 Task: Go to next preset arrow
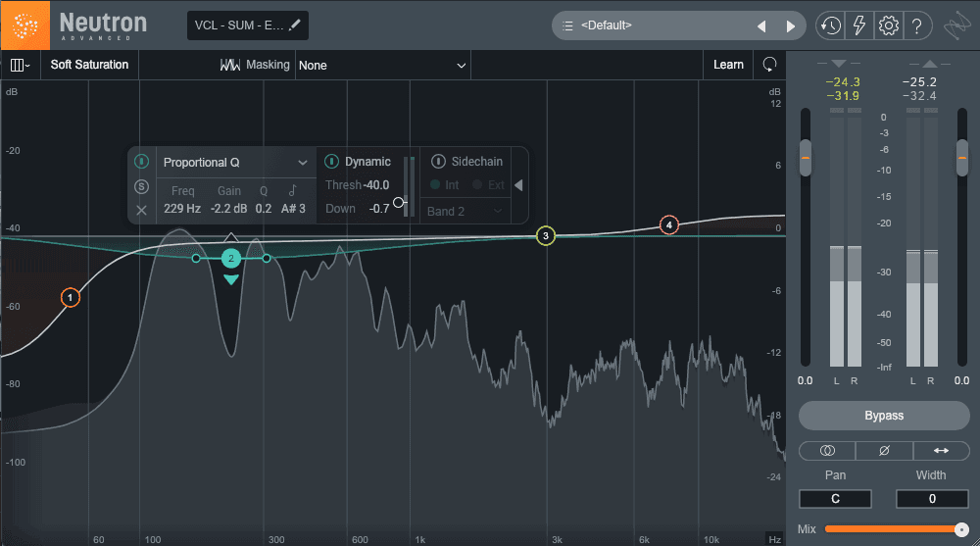coord(791,26)
